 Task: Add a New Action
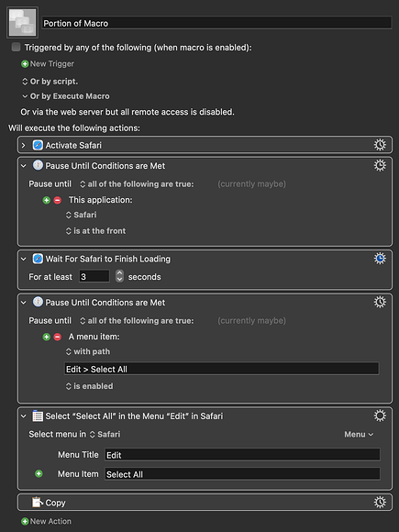click(46, 521)
